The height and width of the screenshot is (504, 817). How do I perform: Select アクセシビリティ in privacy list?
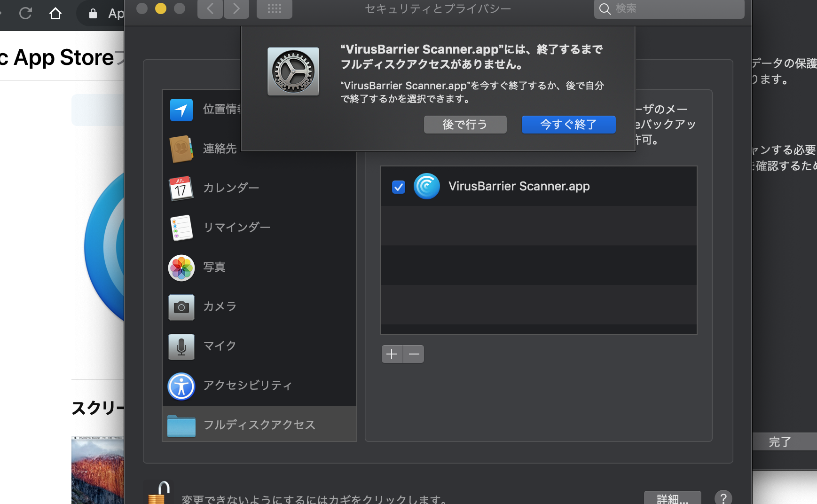pos(248,386)
